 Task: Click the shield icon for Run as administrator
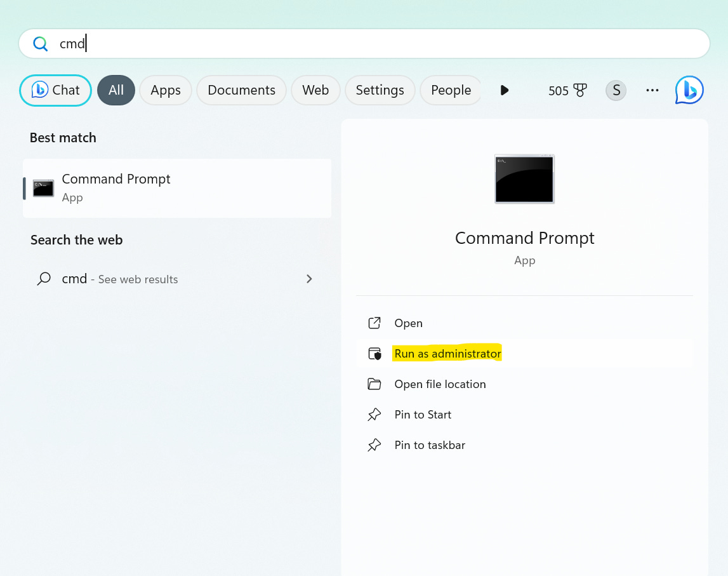point(375,353)
